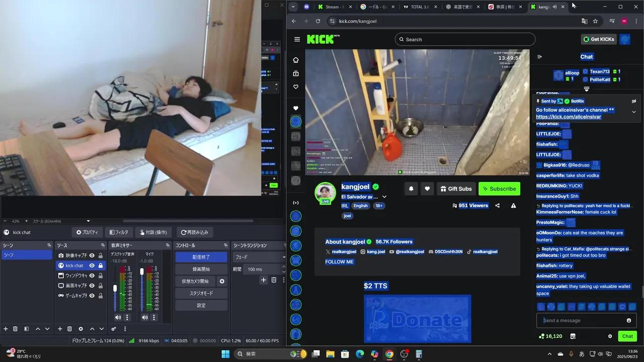Mute the desktop audio speaker icon
This screenshot has height=362, width=644.
point(118,317)
